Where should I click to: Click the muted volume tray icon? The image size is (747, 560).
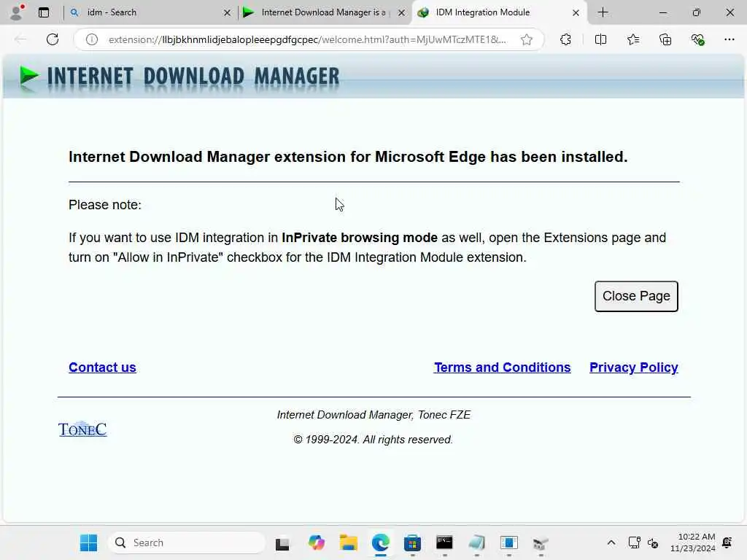pos(653,542)
